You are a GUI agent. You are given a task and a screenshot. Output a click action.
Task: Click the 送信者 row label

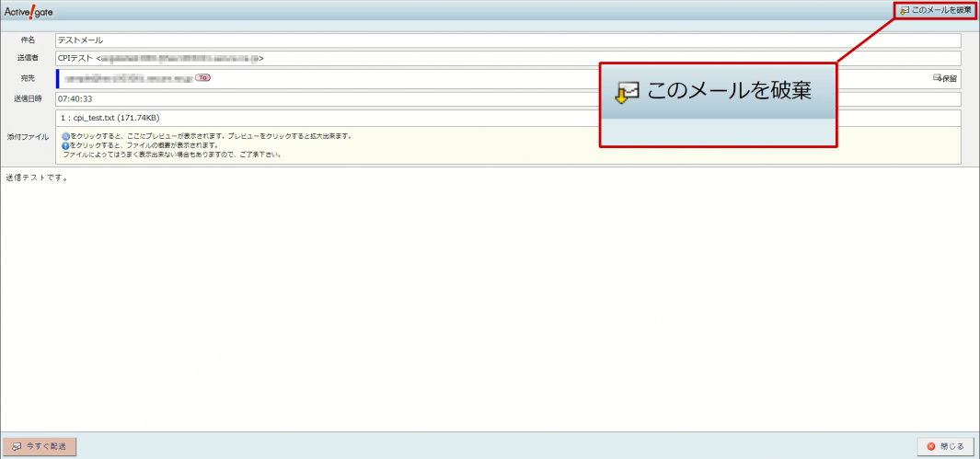(x=27, y=59)
